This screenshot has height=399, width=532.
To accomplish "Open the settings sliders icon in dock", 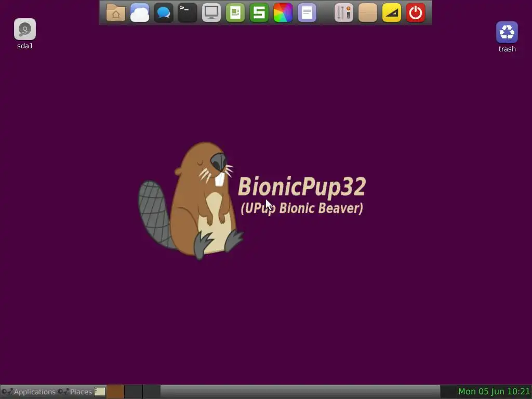I will point(344,12).
